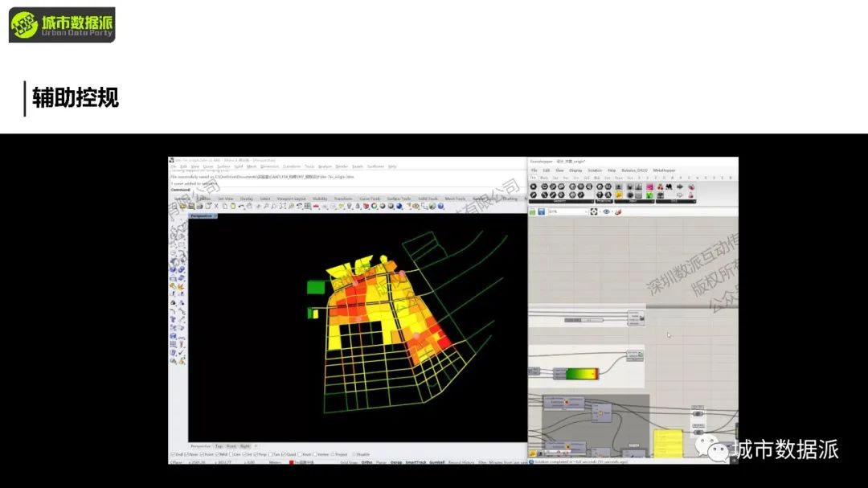This screenshot has width=868, height=488.
Task: Click the Zoom Extents icon in Grasshopper canvas toolbar
Action: pos(594,211)
